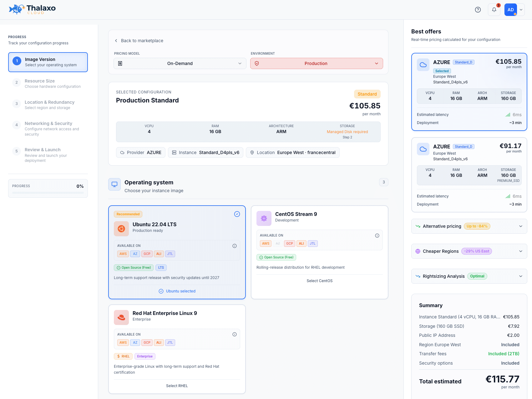Click latency signal icon on €91.17 offer
Image resolution: width=532 pixels, height=399 pixels.
(x=508, y=196)
